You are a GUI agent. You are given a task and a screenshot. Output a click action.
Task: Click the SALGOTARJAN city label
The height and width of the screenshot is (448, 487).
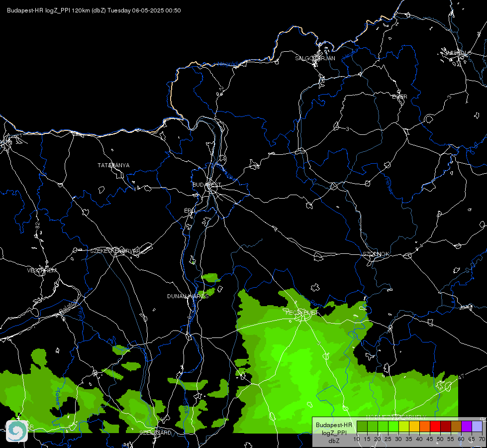click(x=315, y=58)
